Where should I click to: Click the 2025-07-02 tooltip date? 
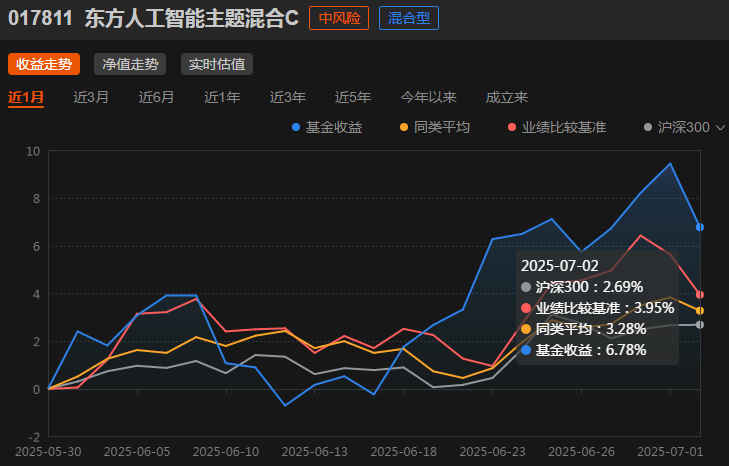click(x=559, y=266)
